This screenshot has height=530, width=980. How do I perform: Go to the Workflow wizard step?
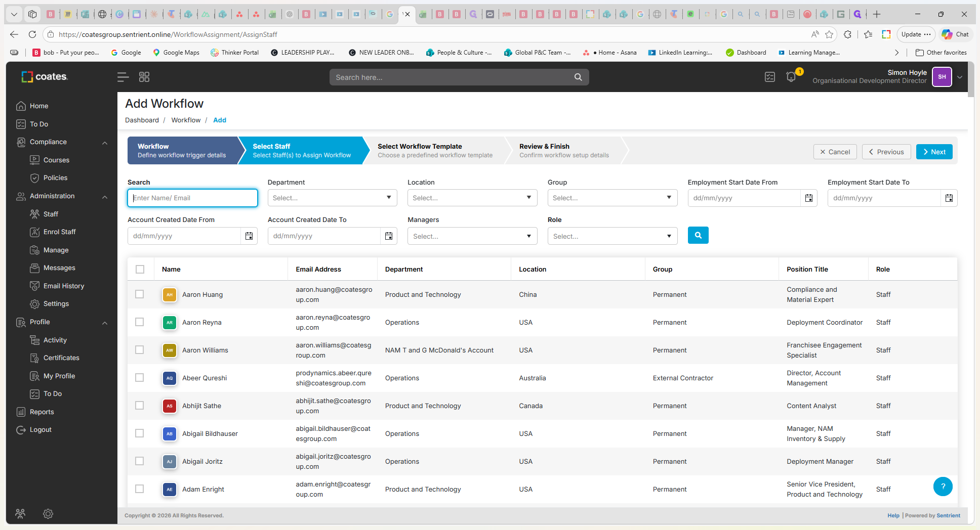coord(182,151)
